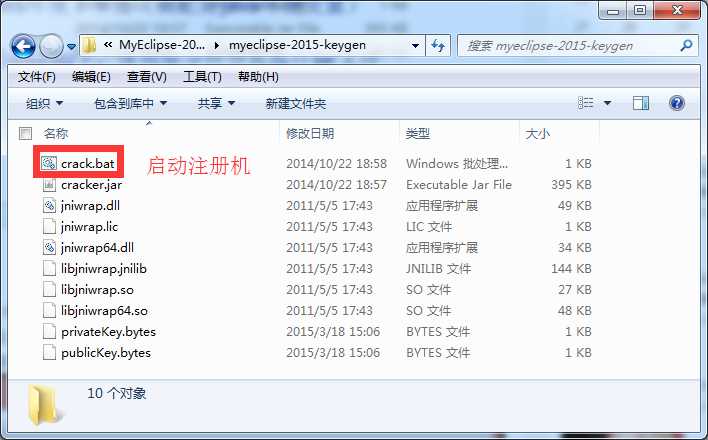Viewport: 708px width, 440px height.
Task: Click the privateKey.bytes file name
Action: tap(108, 332)
